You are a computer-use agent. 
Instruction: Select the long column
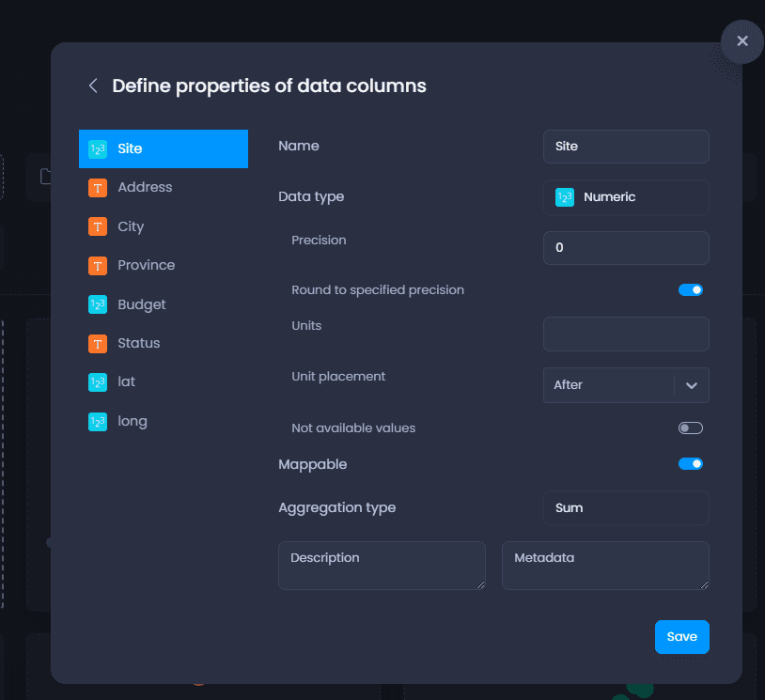pyautogui.click(x=164, y=422)
